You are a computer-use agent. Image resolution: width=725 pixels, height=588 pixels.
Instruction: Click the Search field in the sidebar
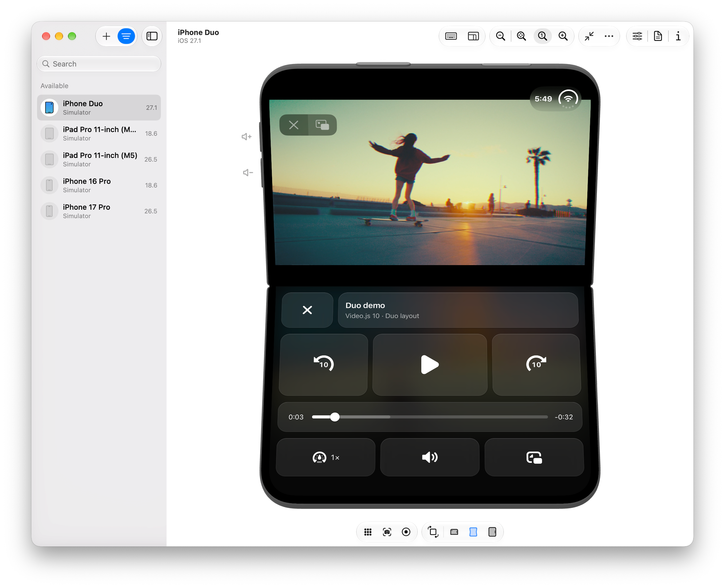coord(99,64)
